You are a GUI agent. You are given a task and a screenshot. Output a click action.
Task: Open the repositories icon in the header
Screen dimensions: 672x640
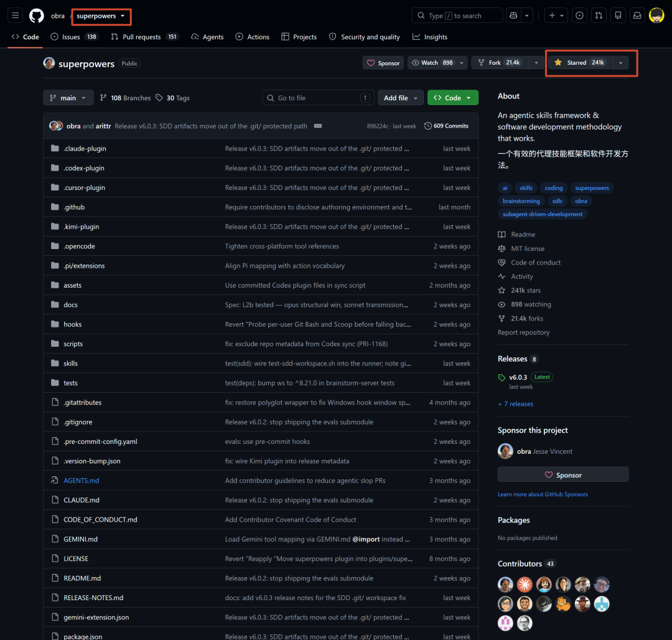618,16
